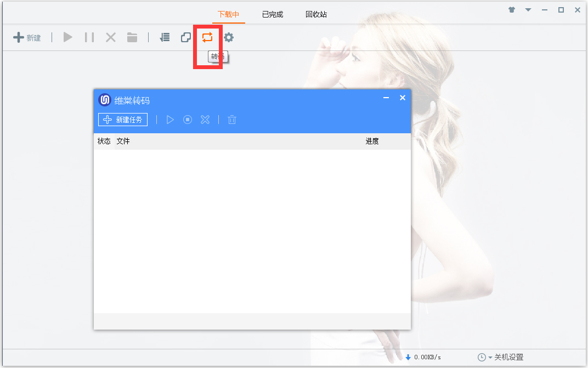The height and width of the screenshot is (368, 588).
Task: Click the blue download speed arrow icon
Action: coord(409,358)
